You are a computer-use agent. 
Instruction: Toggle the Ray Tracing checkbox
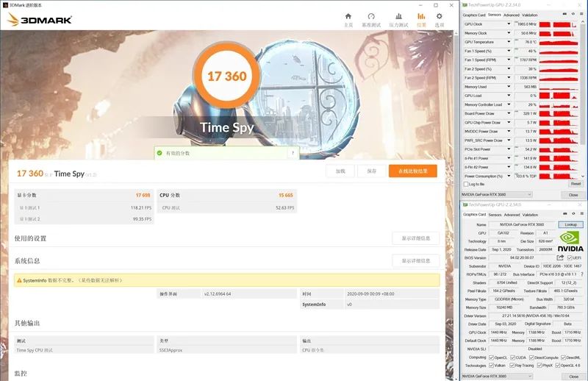click(512, 366)
